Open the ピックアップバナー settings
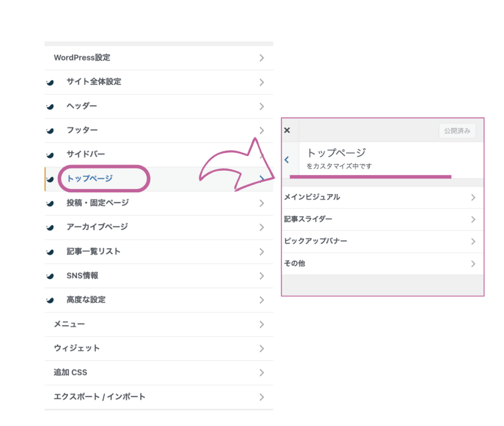Viewport: 504px width, 426px height. coord(316,242)
